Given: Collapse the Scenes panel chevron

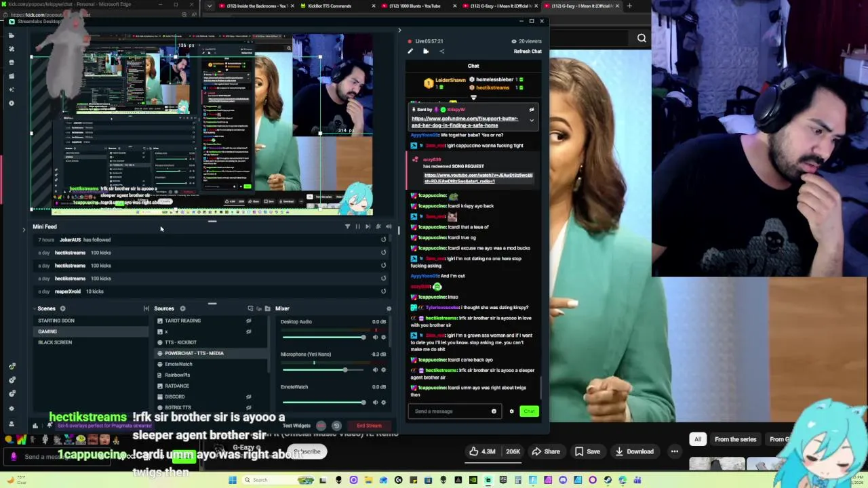Looking at the screenshot, I should coord(35,308).
